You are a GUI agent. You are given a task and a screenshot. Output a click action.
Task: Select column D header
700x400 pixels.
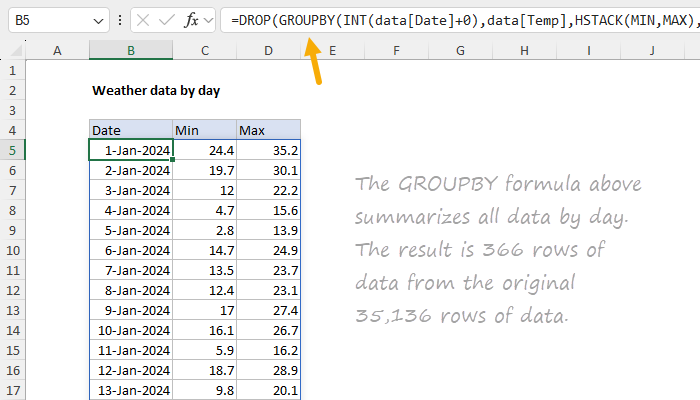click(268, 50)
